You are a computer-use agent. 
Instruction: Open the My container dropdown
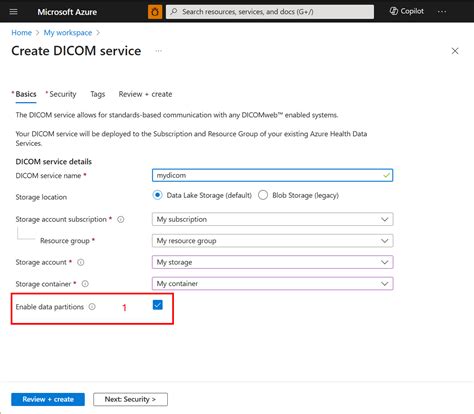click(x=272, y=283)
